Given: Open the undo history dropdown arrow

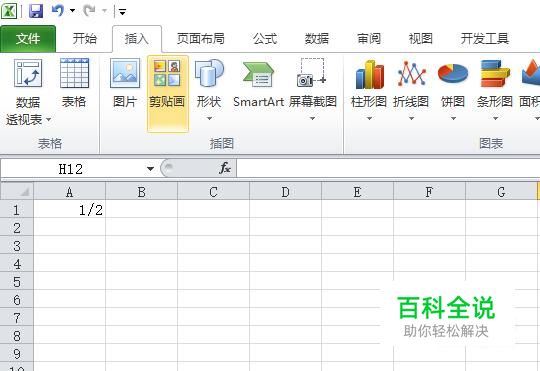Looking at the screenshot, I should pyautogui.click(x=72, y=11).
